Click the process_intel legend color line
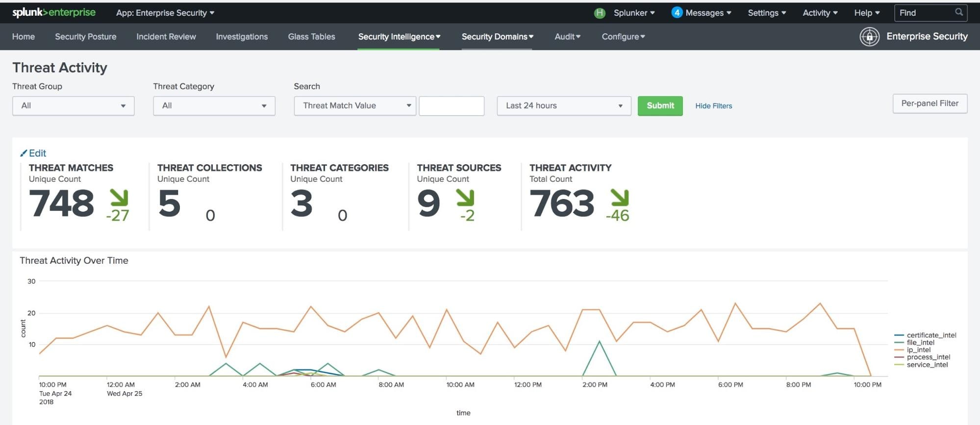Viewport: 980px width, 425px height. pyautogui.click(x=899, y=357)
